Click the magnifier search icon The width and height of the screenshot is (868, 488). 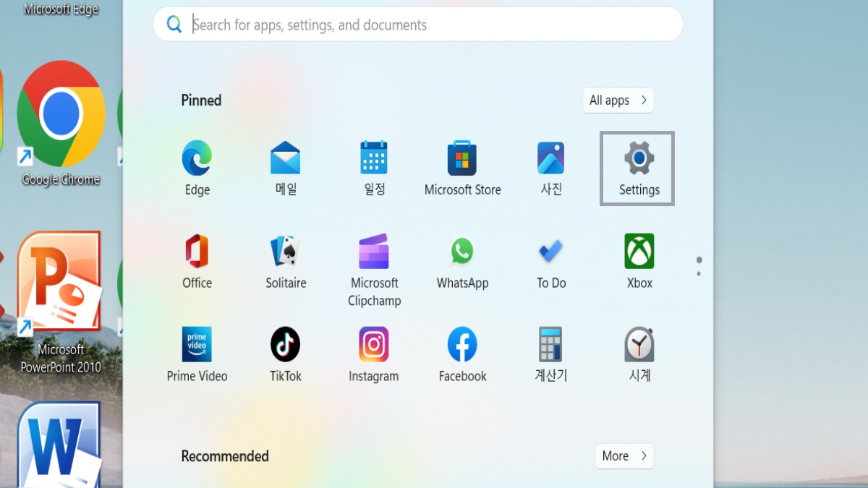(x=174, y=25)
